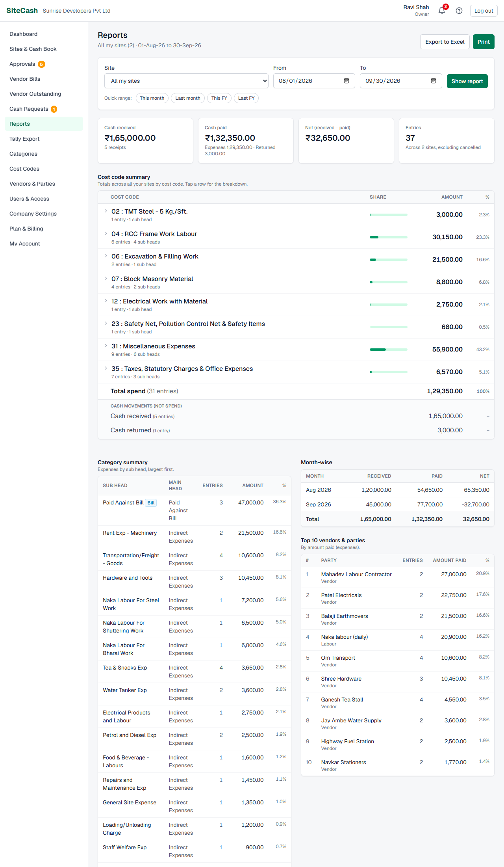Click the Mahadev Labour Contractor vendor row
The width and height of the screenshot is (504, 867).
(x=398, y=577)
